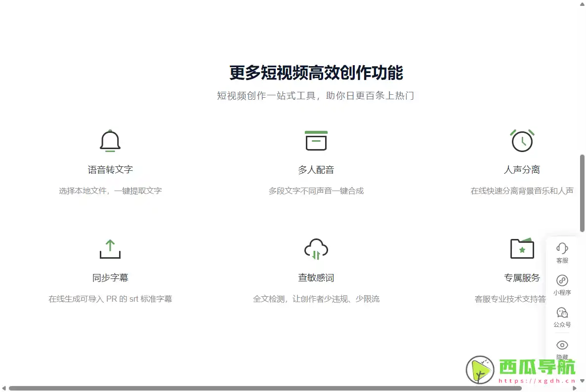
Task: Click the archive box icon for 多人配音
Action: click(x=316, y=141)
